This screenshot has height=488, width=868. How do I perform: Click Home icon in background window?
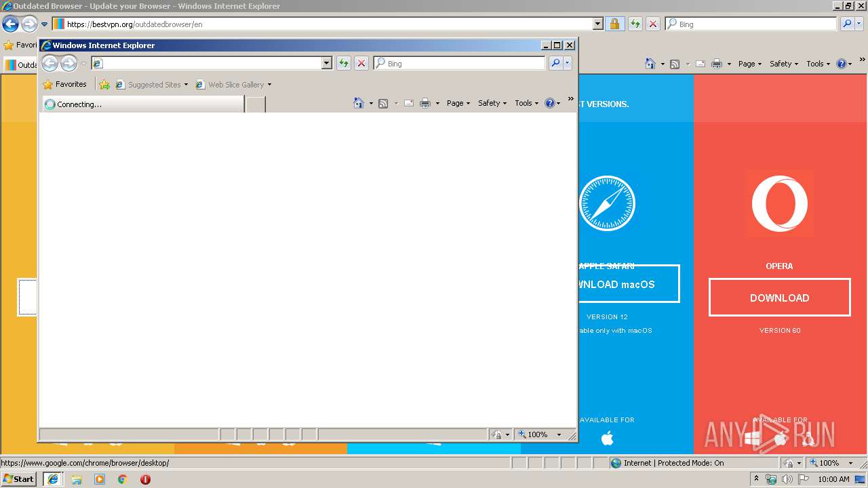(650, 64)
